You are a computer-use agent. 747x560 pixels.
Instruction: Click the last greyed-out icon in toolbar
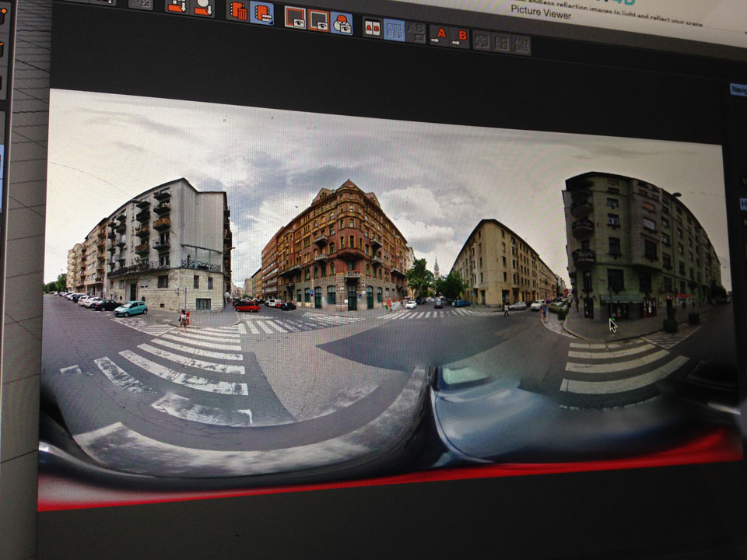point(521,44)
